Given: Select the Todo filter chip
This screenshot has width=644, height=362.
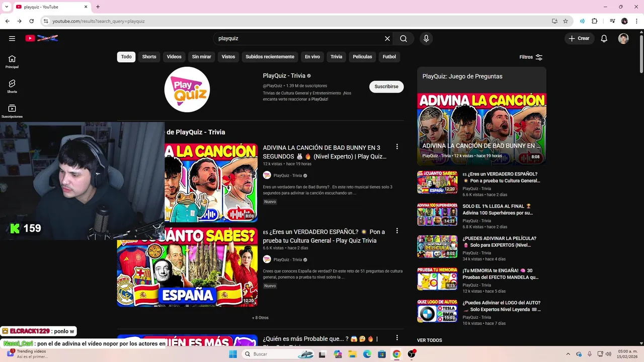Looking at the screenshot, I should pos(126,57).
